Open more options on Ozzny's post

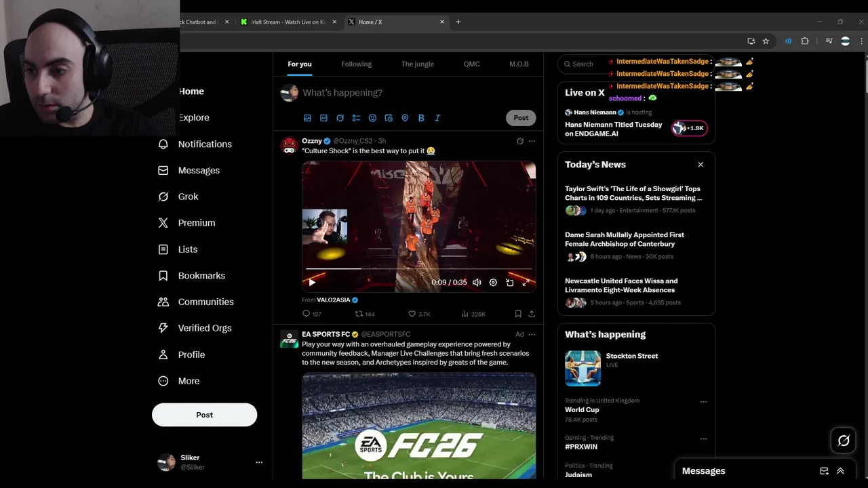[532, 141]
